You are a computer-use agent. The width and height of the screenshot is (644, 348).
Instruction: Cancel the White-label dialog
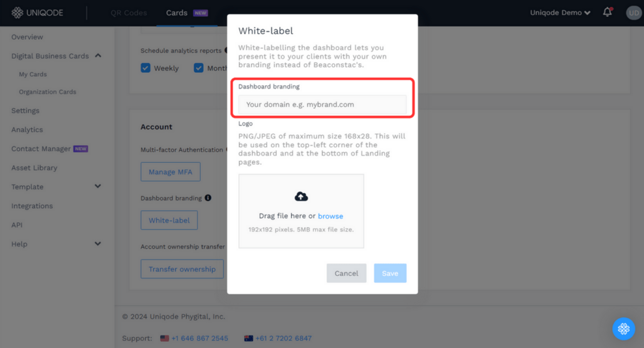(346, 273)
